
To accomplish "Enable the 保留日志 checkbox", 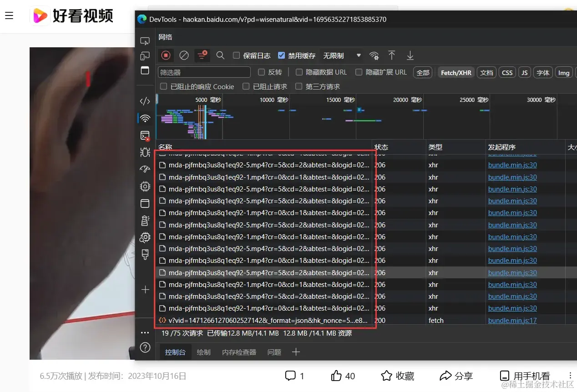I will click(236, 55).
